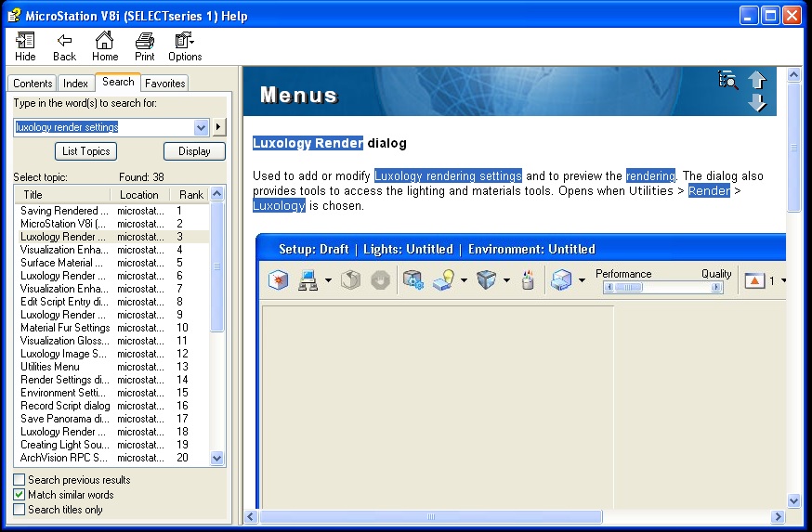Select topic 'Edit Script Entry di...'
812x532 pixels.
(112, 302)
